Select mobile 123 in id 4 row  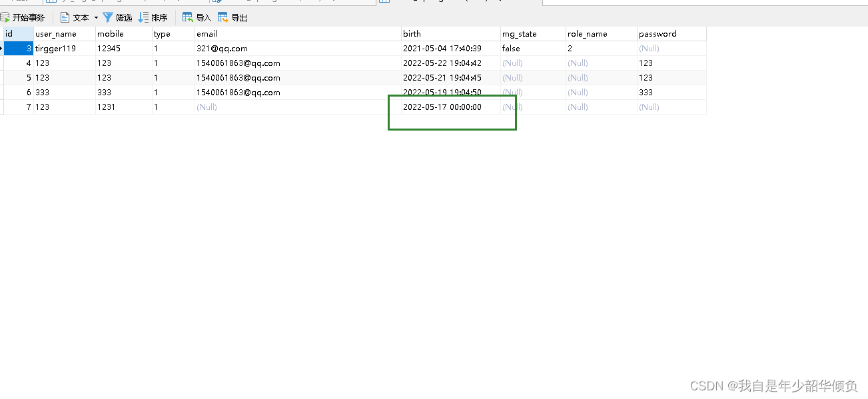tap(124, 63)
